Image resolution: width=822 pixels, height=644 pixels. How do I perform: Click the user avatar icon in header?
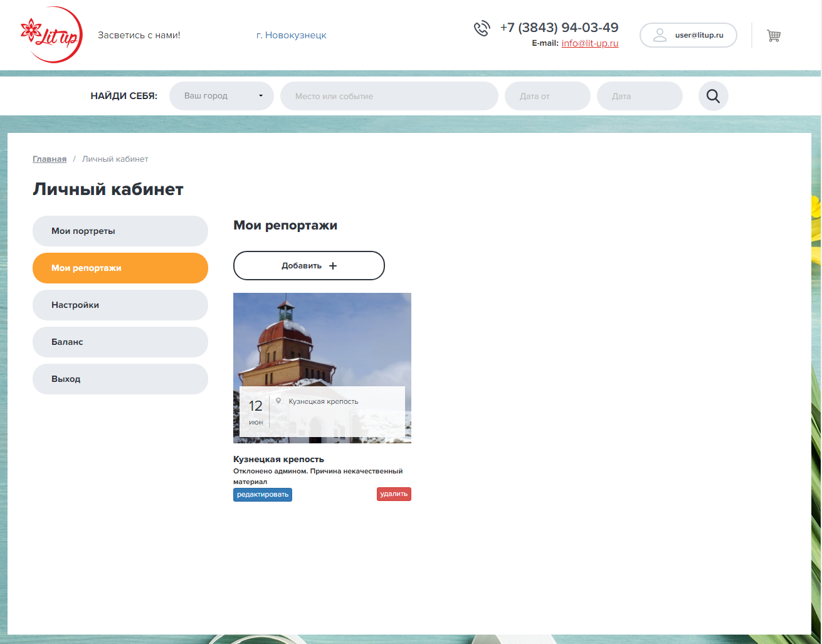(x=660, y=35)
